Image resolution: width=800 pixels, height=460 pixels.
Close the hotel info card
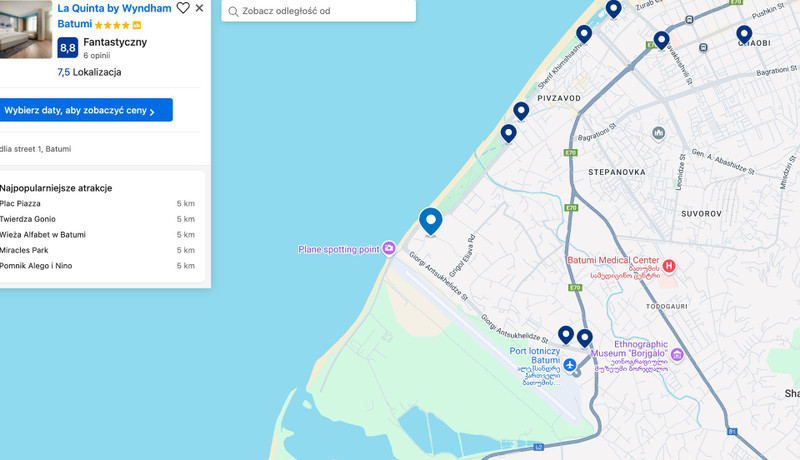pos(200,8)
